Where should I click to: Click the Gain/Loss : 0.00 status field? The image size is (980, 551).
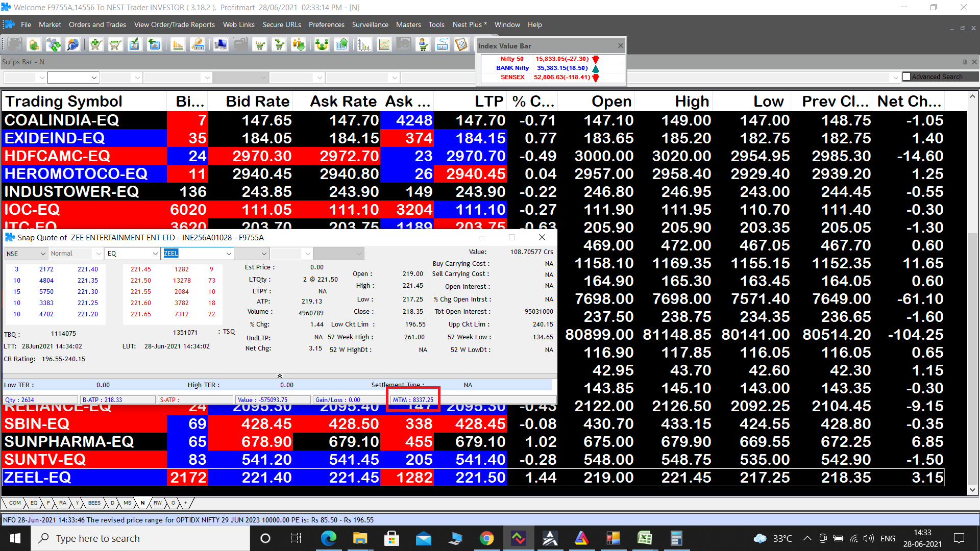350,400
